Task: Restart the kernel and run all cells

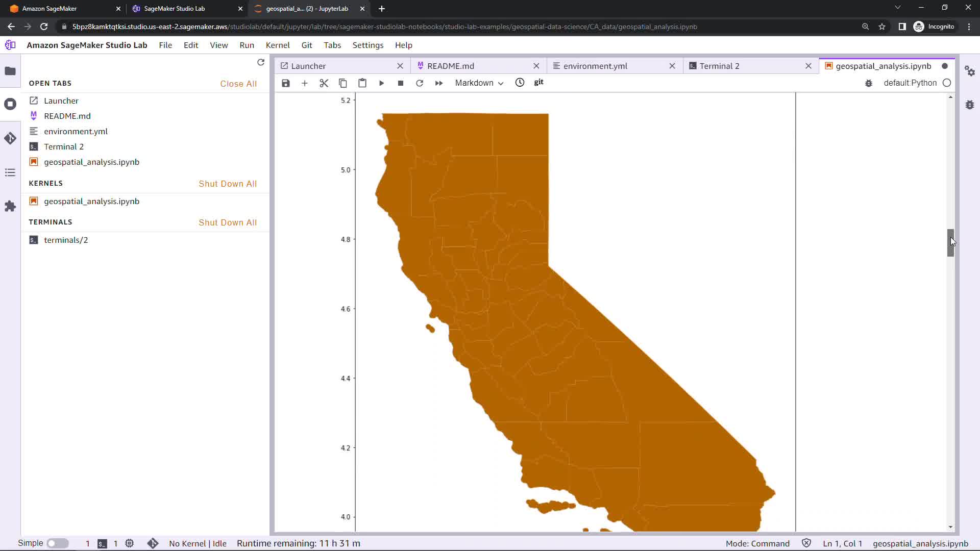Action: click(438, 83)
